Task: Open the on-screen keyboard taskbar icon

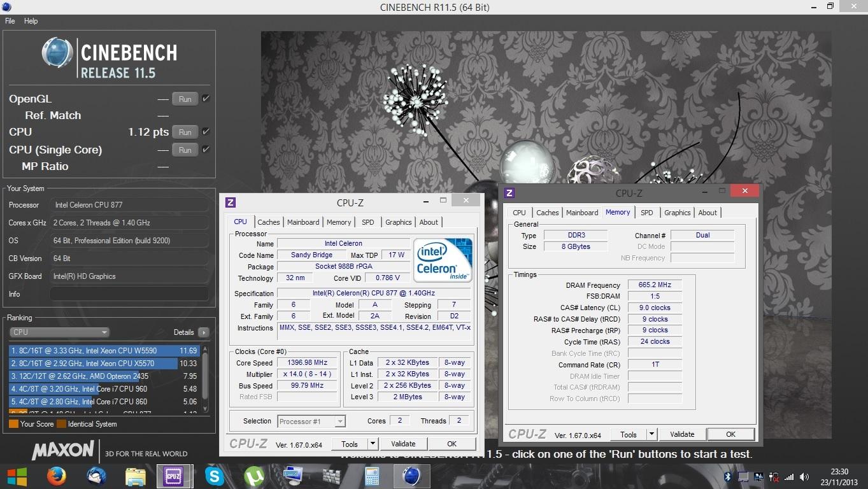Action: click(294, 476)
